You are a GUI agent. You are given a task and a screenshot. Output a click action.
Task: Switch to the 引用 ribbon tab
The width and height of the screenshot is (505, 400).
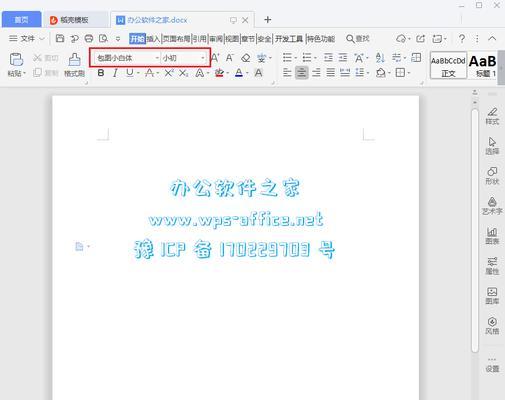tap(200, 39)
